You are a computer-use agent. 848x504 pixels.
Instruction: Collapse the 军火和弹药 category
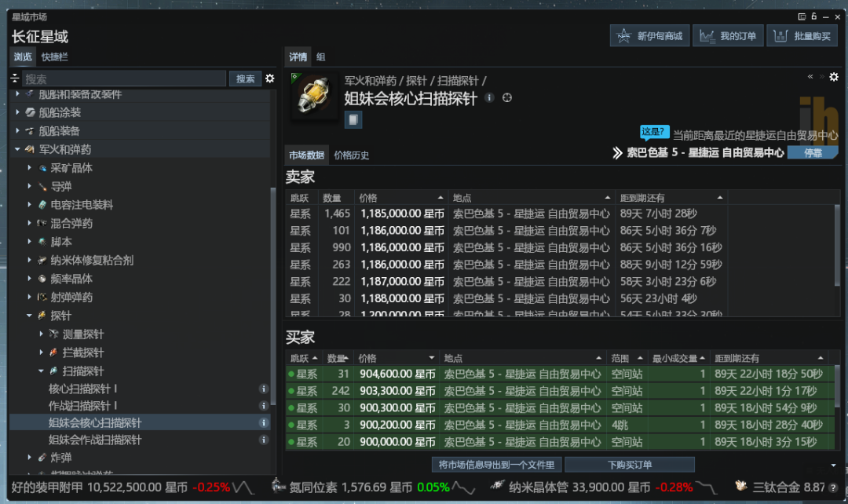(17, 149)
